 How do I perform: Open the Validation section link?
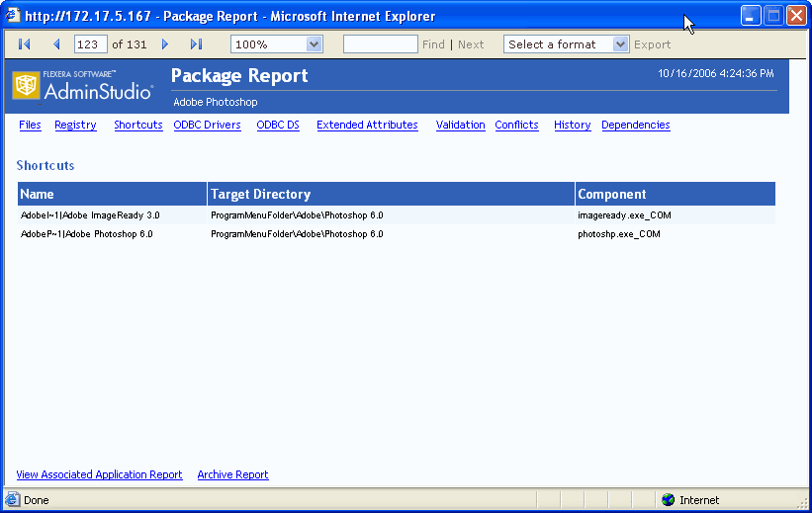(x=460, y=126)
